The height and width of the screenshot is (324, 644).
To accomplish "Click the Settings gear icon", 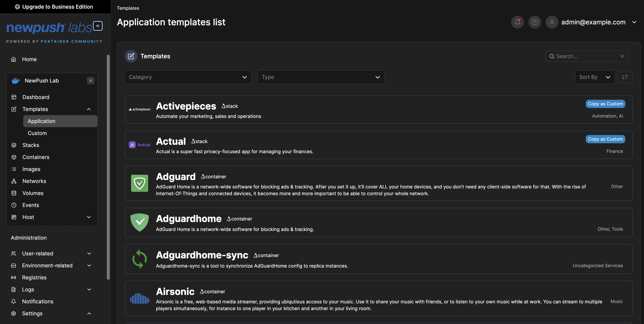I will (13, 313).
